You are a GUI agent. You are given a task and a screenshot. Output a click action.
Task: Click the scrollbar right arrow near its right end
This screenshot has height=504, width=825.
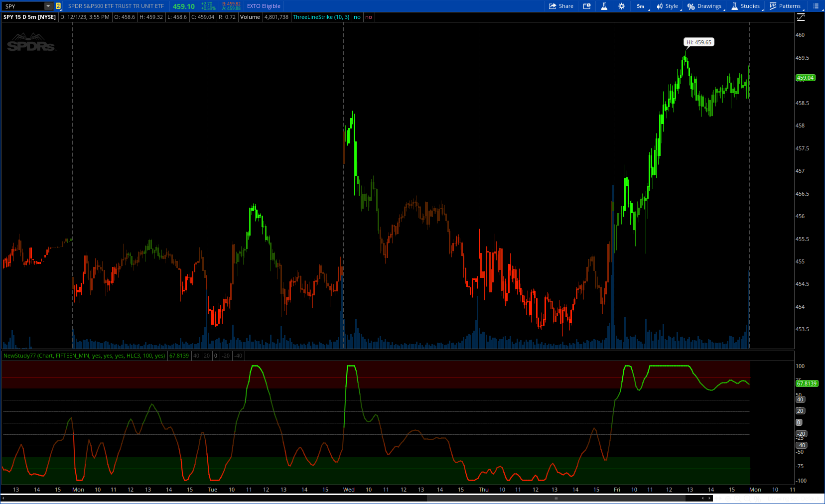click(x=709, y=498)
